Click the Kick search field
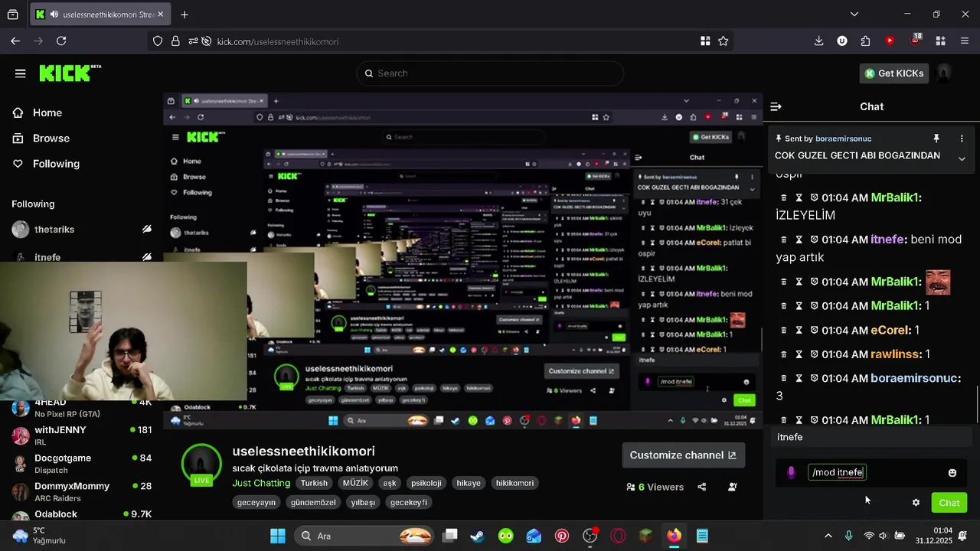980x551 pixels. 490,73
